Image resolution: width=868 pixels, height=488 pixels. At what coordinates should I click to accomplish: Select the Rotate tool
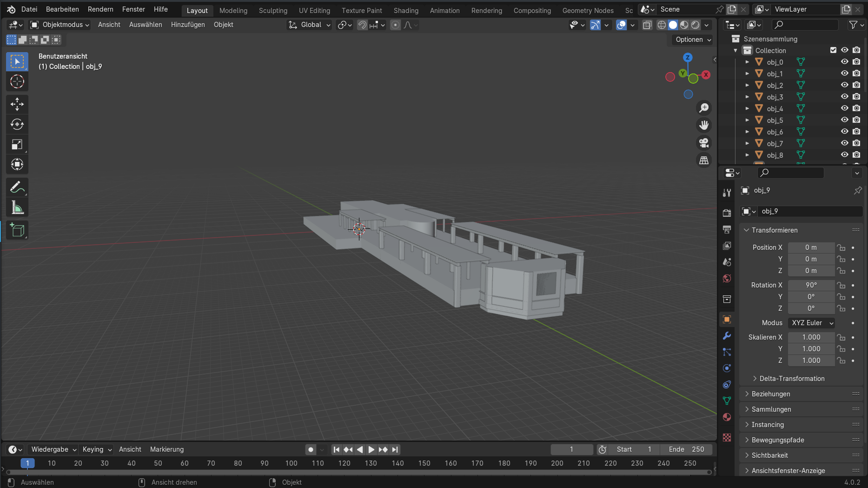[x=17, y=124]
